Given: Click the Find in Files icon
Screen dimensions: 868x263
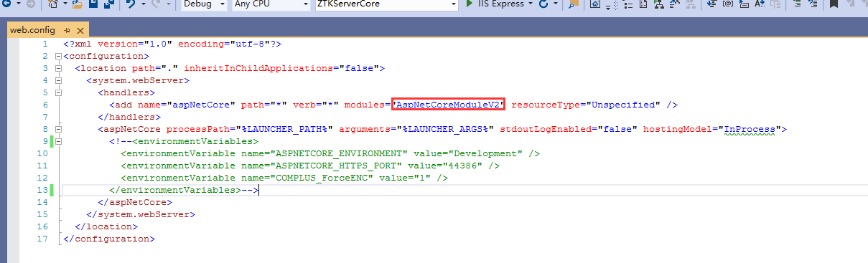Looking at the screenshot, I should [x=573, y=4].
